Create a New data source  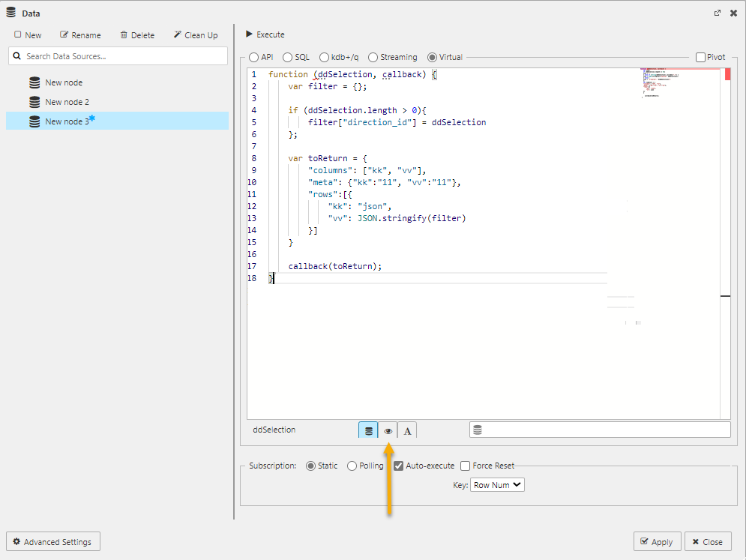tap(28, 34)
